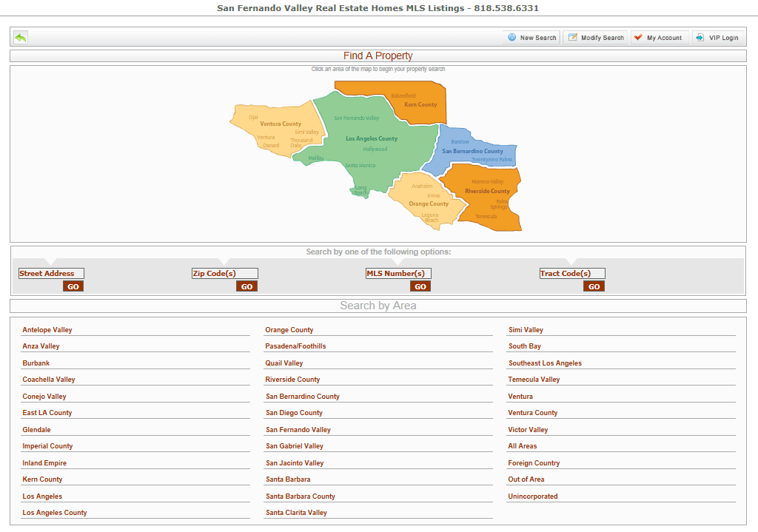Start a New Search from the toolbar
The height and width of the screenshot is (532, 758).
[x=531, y=36]
